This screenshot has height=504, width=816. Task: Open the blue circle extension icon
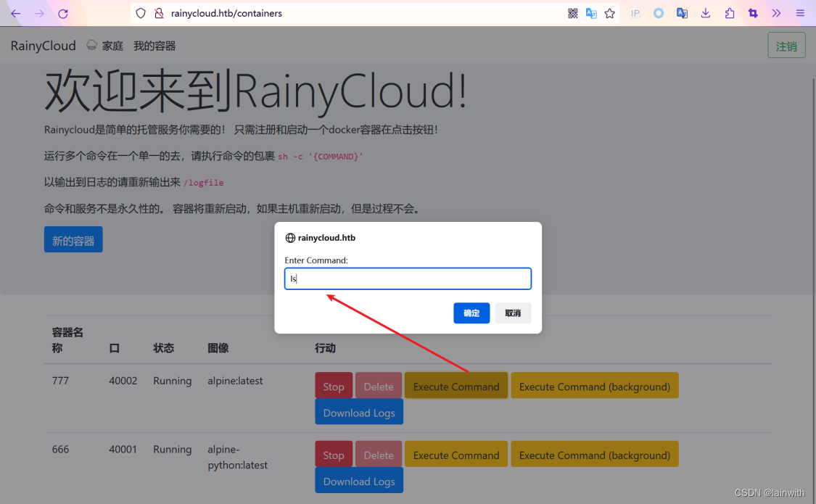(x=659, y=14)
